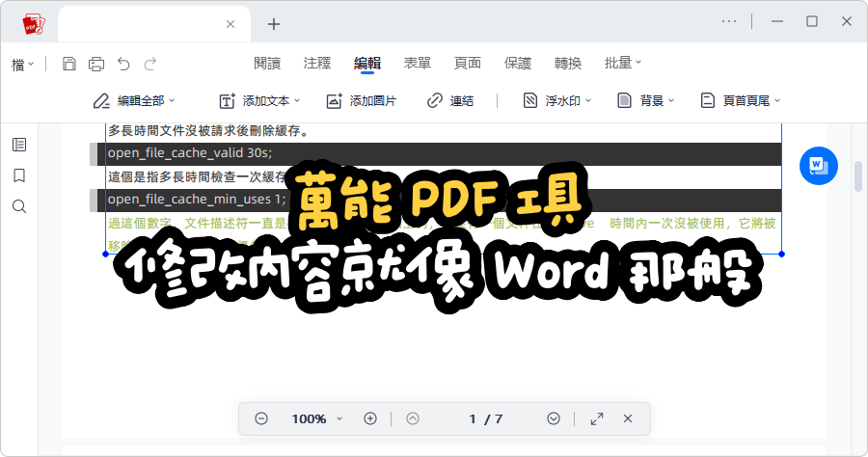This screenshot has width=868, height=457.
Task: Switch to the 注釋 tab
Action: click(x=317, y=63)
